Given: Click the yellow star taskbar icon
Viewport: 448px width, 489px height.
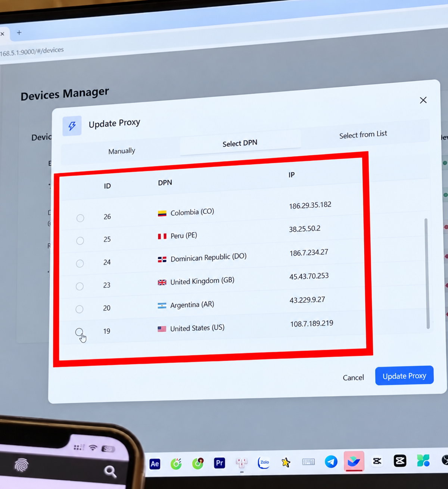Looking at the screenshot, I should click(286, 462).
